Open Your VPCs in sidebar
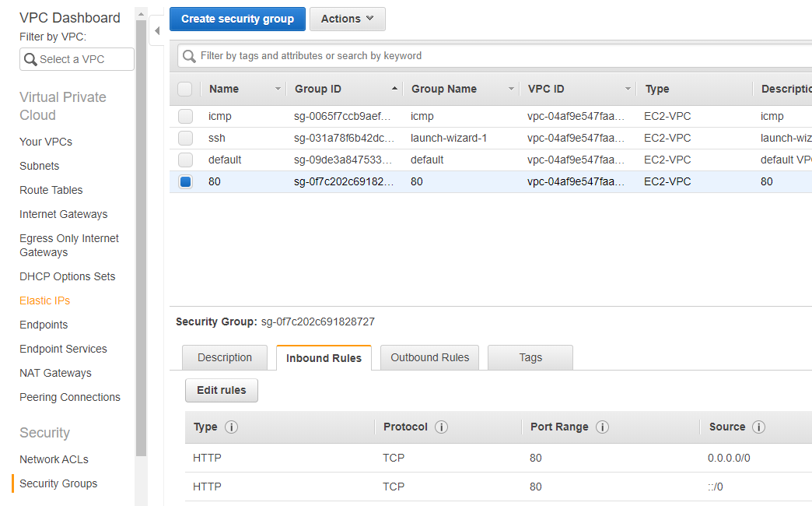 click(x=46, y=142)
